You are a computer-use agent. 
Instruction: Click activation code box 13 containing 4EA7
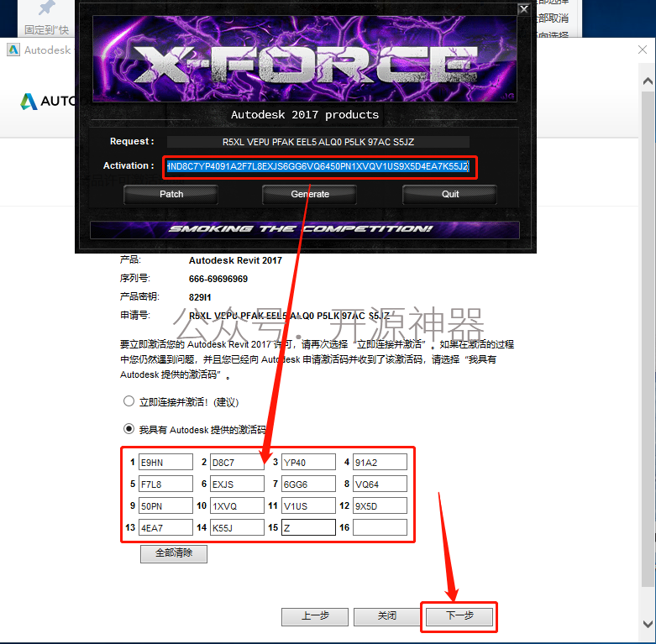[165, 527]
